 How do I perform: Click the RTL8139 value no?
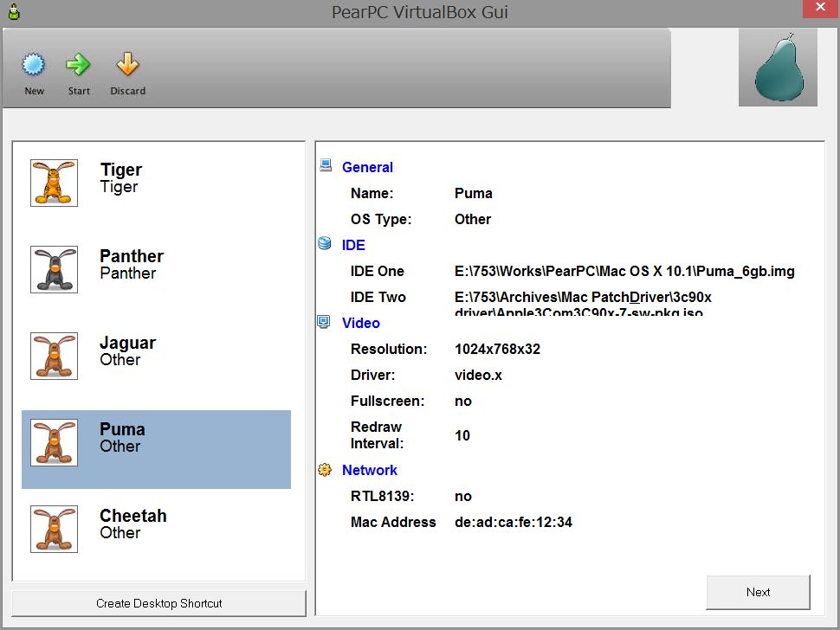(463, 497)
